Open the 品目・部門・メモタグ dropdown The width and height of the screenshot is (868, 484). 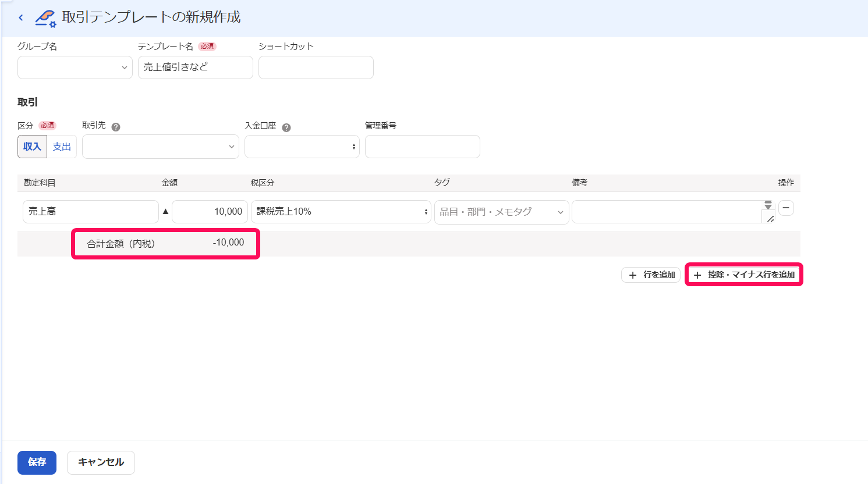[x=502, y=212]
